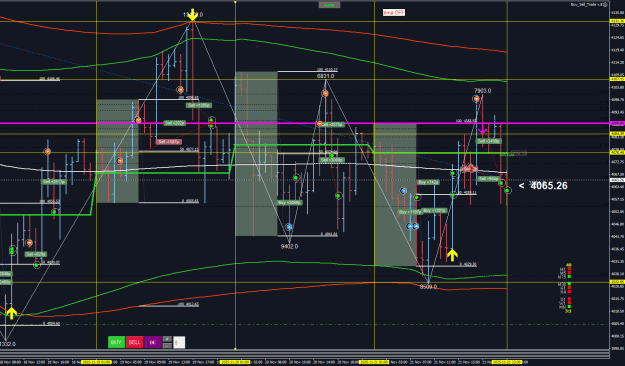Click the yellow up arrow near 8509.0 low

click(452, 255)
